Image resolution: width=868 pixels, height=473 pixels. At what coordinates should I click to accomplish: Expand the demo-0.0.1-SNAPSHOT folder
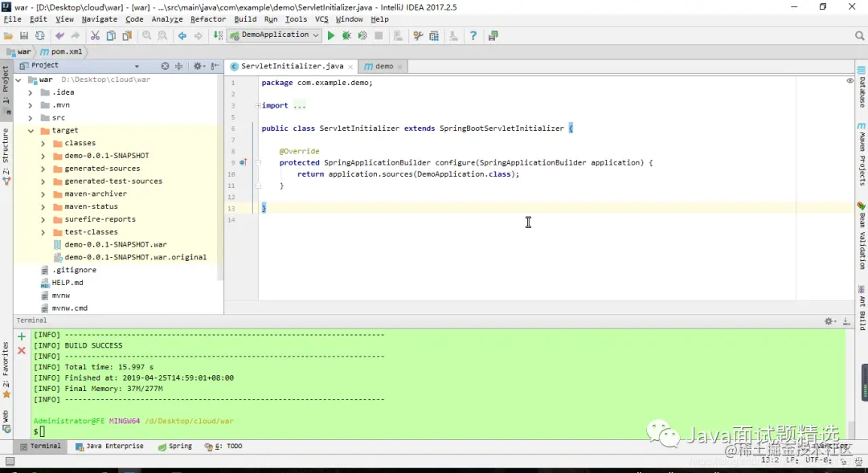pos(43,156)
